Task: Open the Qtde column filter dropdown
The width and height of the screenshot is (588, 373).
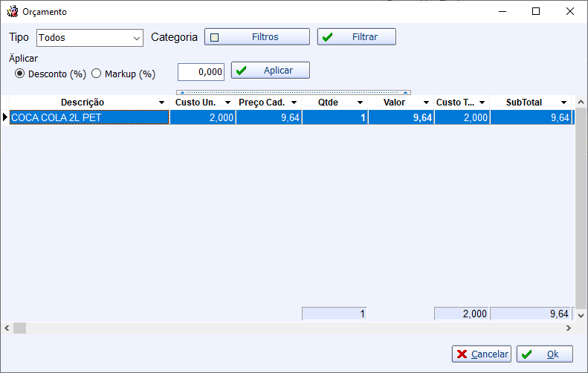Action: coord(360,103)
